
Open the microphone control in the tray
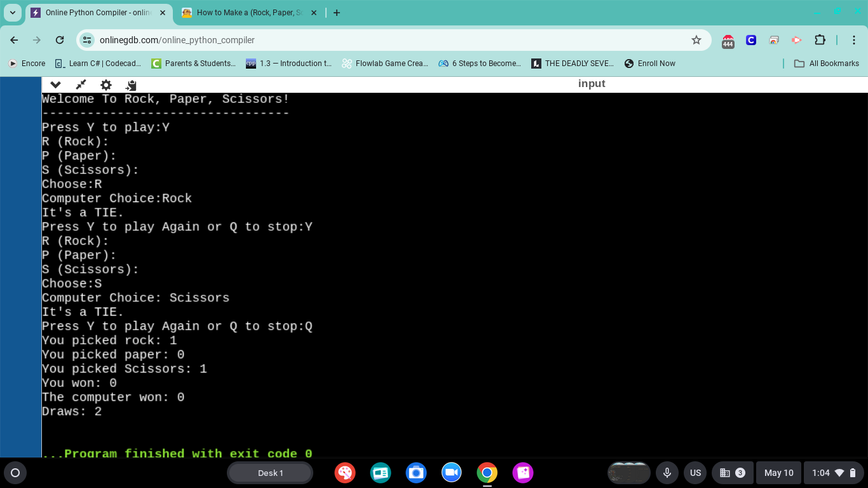[x=667, y=473]
